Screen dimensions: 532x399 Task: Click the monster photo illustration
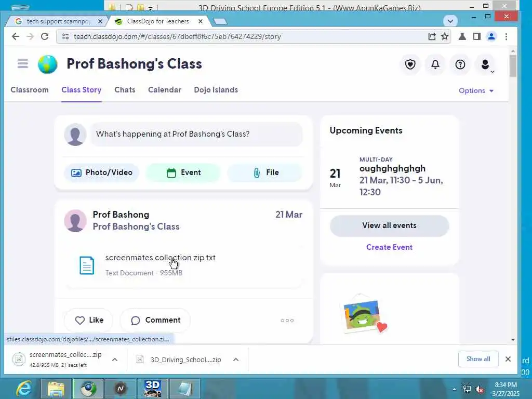(363, 315)
